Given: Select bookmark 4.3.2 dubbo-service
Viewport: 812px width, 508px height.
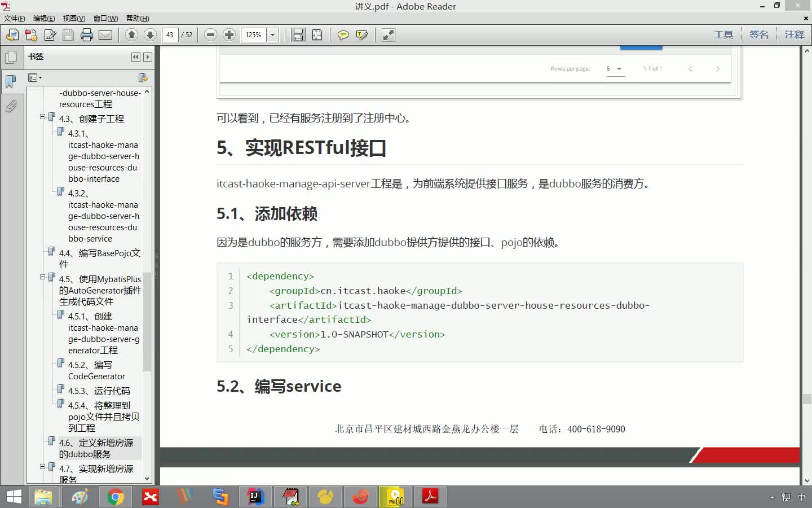Looking at the screenshot, I should click(x=103, y=216).
